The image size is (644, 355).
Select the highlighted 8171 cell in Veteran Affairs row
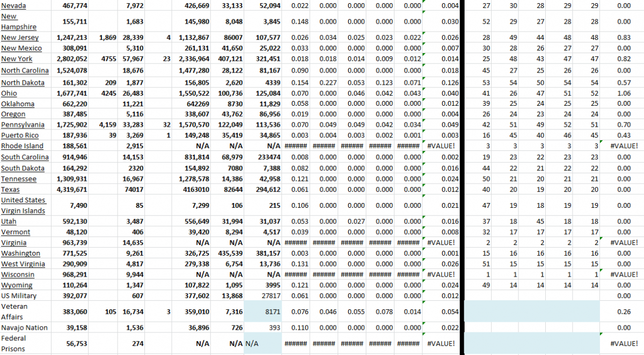[262, 311]
